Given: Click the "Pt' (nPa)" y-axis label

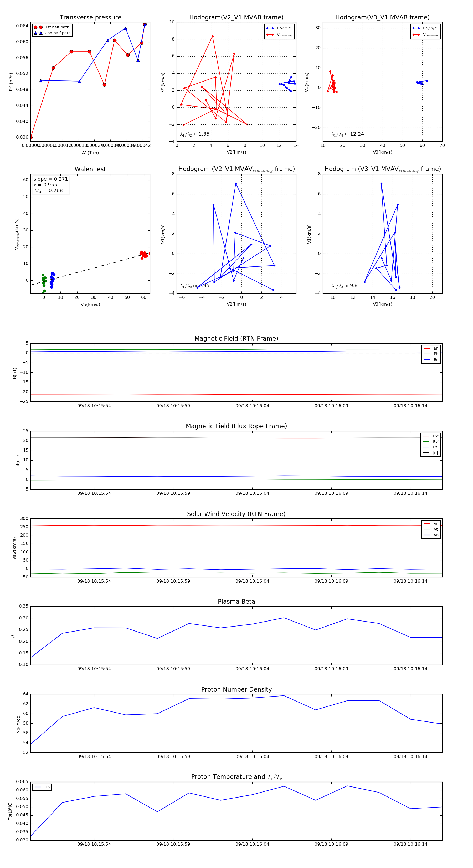Looking at the screenshot, I should [x=11, y=82].
